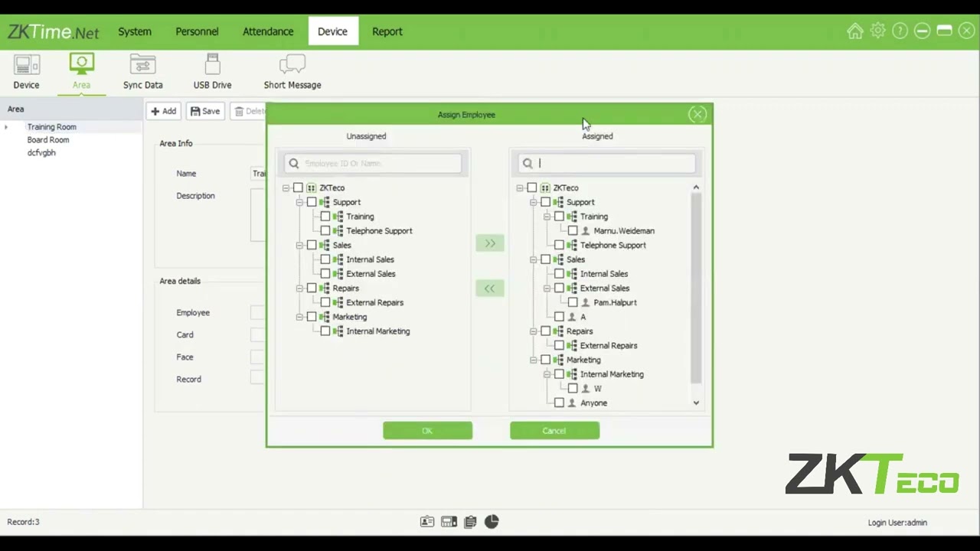
Task: Check Telephone Support checkbox in Unassigned tree
Action: pyautogui.click(x=325, y=230)
